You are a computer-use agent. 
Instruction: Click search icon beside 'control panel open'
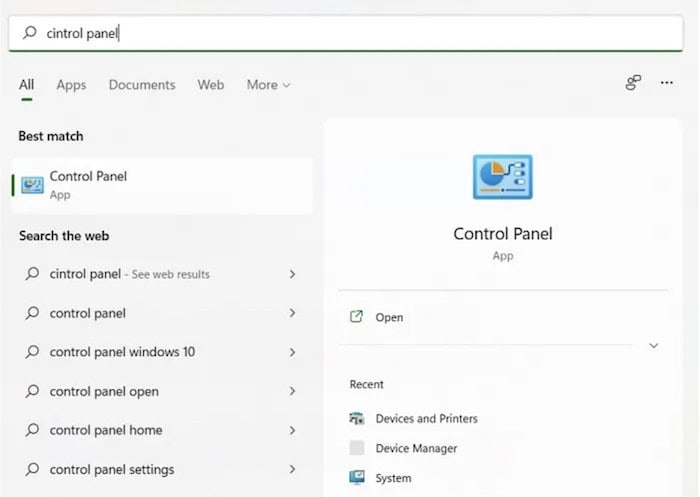tap(32, 391)
